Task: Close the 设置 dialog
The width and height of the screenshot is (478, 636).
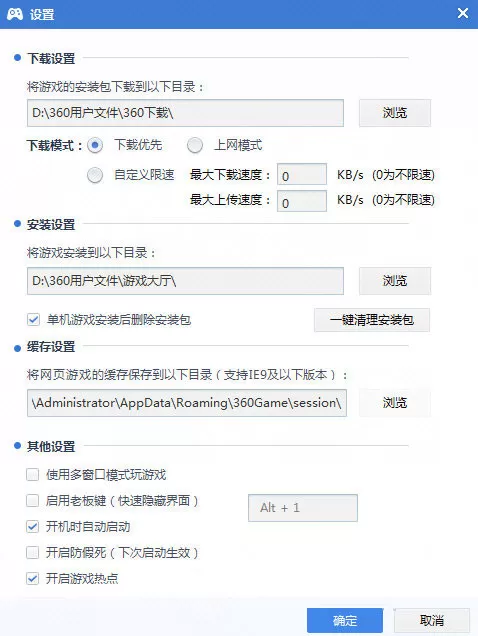Action: pyautogui.click(x=463, y=13)
